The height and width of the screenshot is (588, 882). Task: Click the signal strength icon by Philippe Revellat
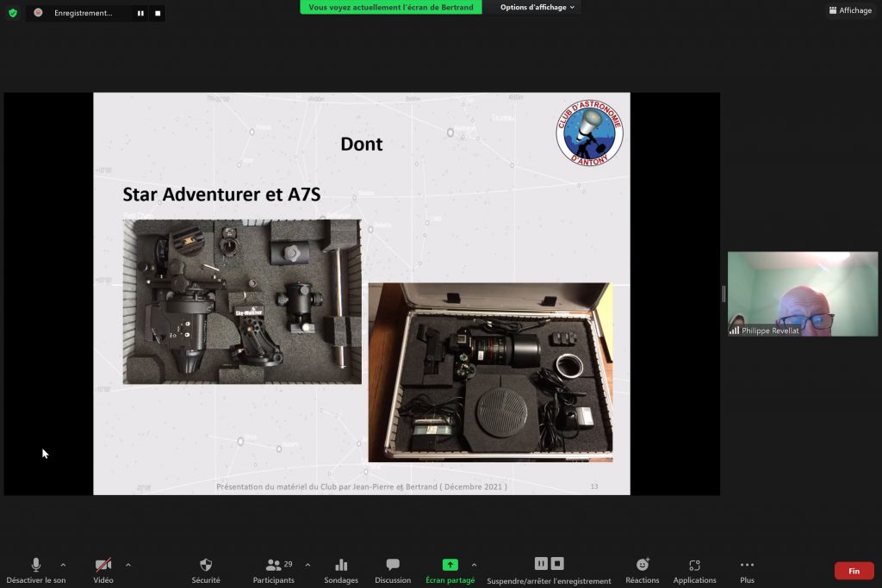(734, 331)
